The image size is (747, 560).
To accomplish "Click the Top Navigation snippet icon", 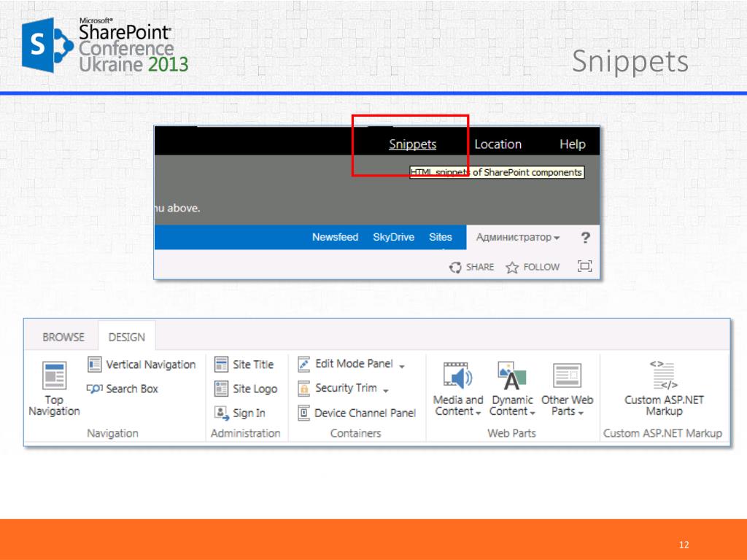I will [x=54, y=376].
